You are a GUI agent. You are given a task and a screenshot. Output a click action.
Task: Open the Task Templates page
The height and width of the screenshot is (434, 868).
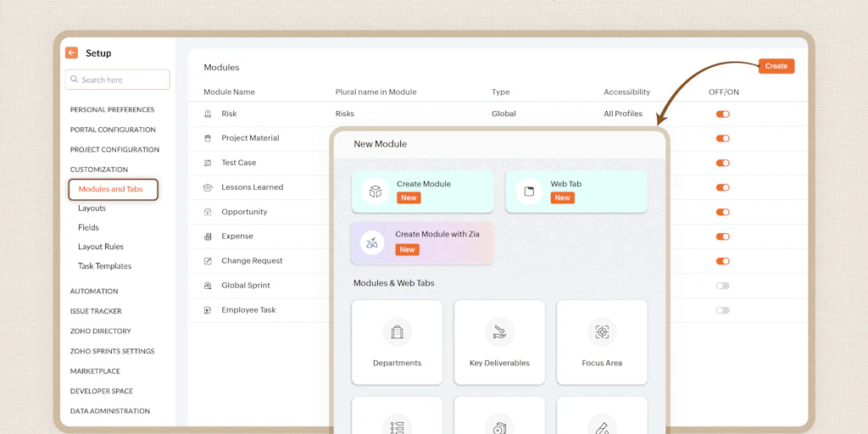[104, 266]
